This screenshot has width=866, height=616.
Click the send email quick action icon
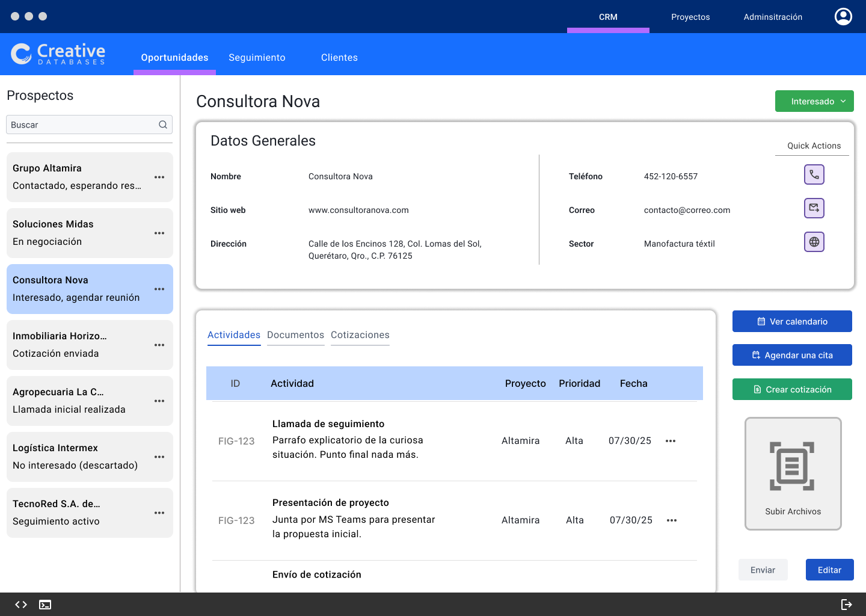(x=814, y=208)
